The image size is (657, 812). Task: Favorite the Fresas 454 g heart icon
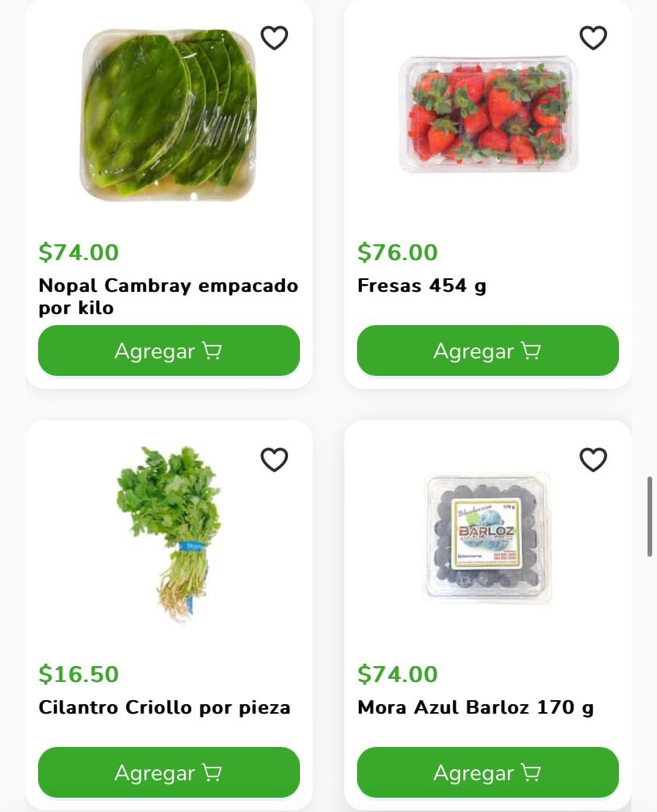pyautogui.click(x=593, y=37)
